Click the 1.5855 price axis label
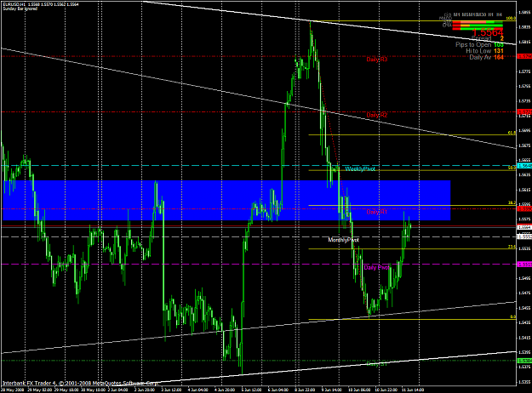This screenshot has width=532, height=393. pos(525,13)
